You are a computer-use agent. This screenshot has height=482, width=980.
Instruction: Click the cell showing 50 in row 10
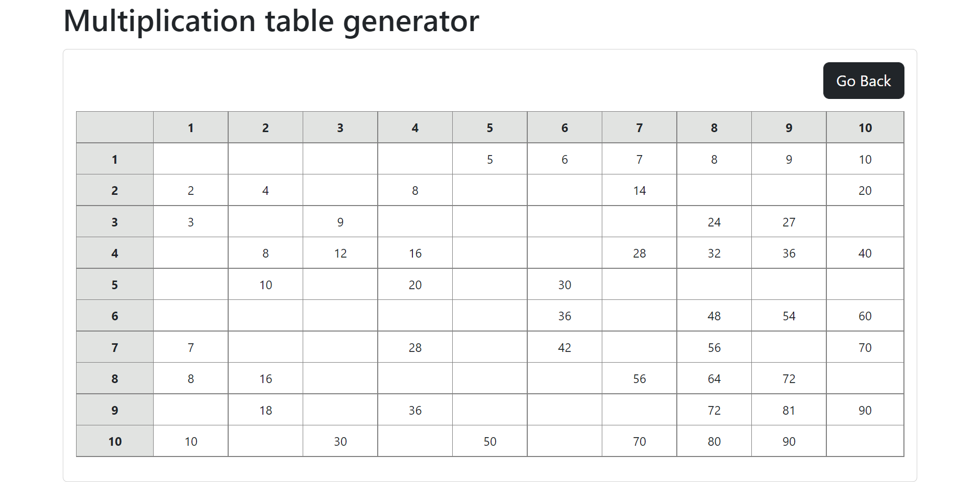pyautogui.click(x=489, y=441)
